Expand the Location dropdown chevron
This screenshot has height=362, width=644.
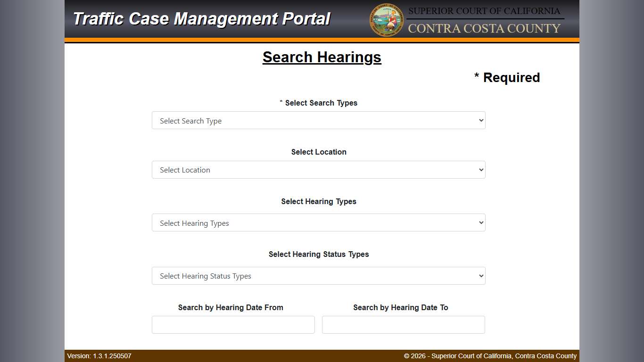pyautogui.click(x=480, y=170)
